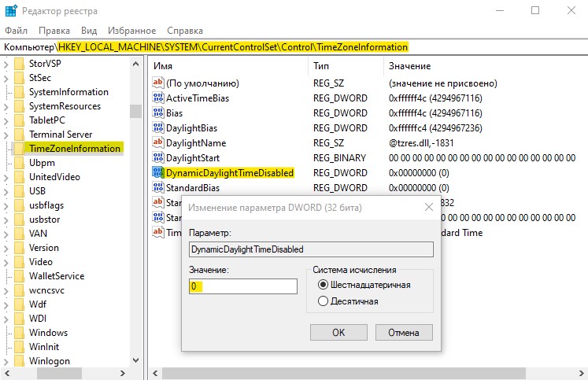The width and height of the screenshot is (588, 380).
Task: Select the Windows tree item
Action: coord(48,333)
